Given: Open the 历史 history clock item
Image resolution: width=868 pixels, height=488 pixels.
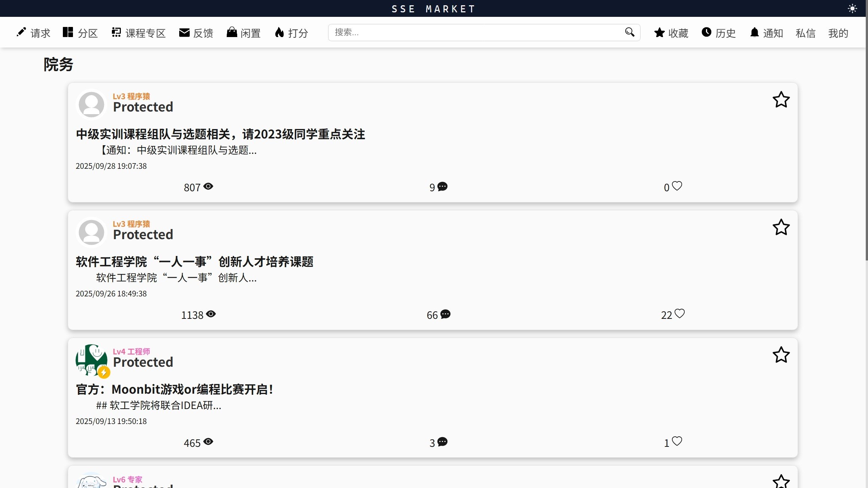Looking at the screenshot, I should (718, 33).
